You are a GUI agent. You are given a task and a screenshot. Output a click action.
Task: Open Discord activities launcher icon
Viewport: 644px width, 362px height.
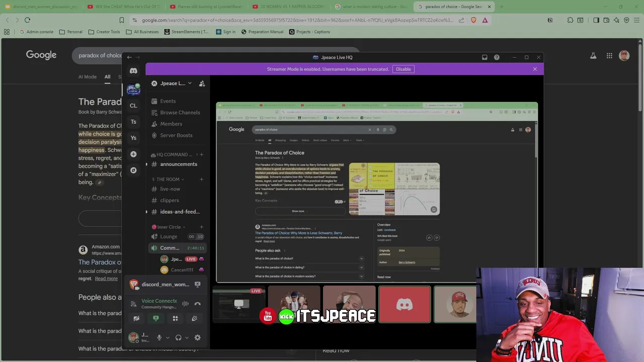point(175,318)
